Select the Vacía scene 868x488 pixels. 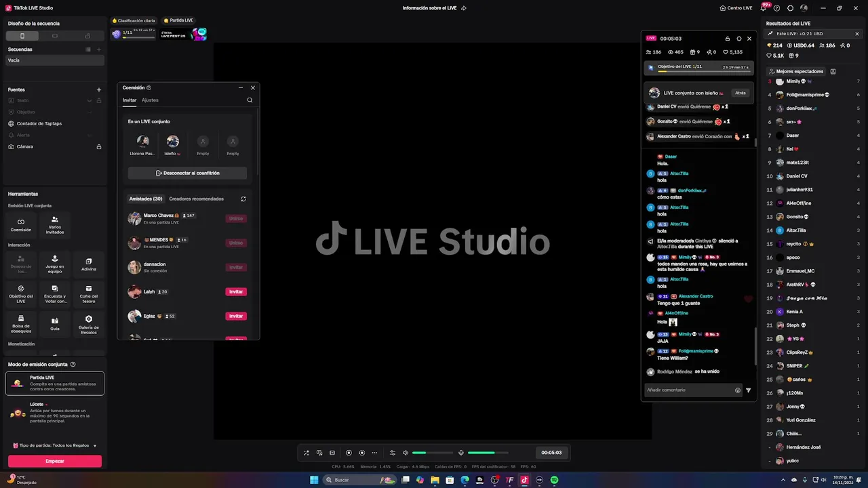coord(55,60)
